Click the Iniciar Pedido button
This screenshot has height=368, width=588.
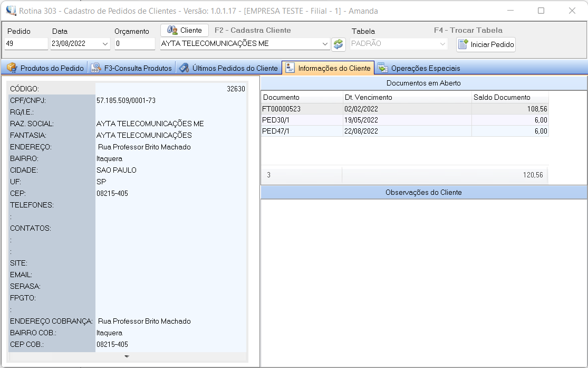point(486,44)
